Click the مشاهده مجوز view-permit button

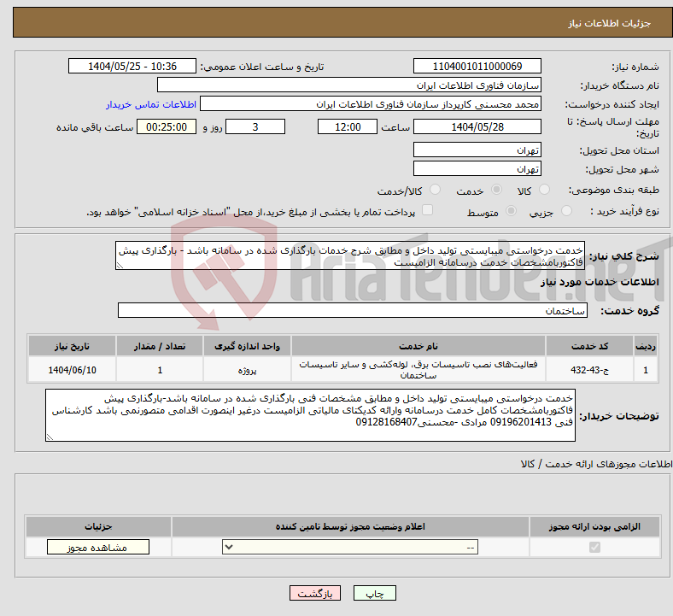(x=98, y=548)
